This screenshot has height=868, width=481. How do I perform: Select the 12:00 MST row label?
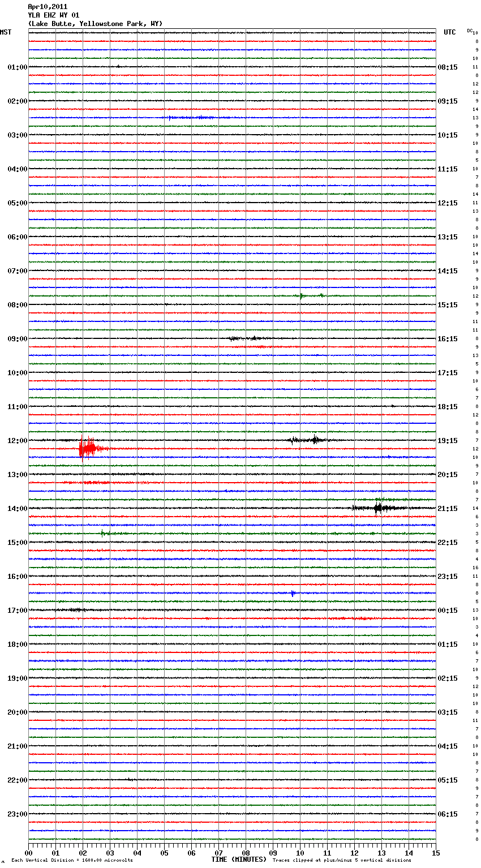click(x=18, y=441)
